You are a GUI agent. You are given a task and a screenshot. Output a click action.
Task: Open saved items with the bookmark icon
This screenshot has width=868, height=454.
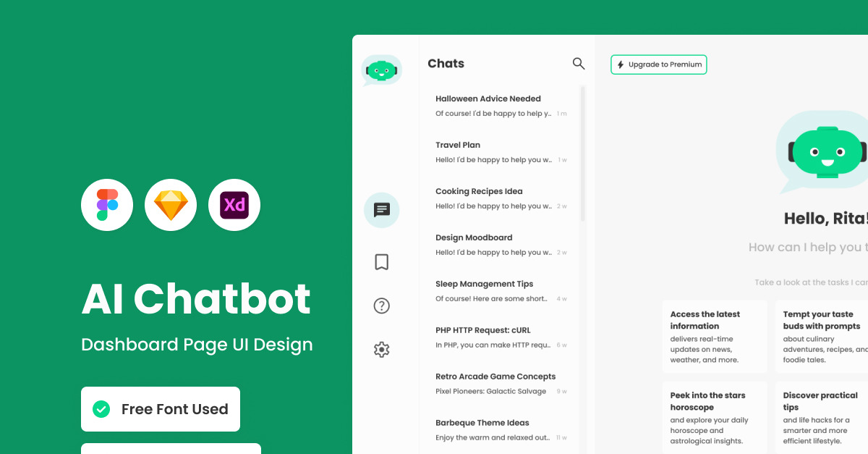381,262
